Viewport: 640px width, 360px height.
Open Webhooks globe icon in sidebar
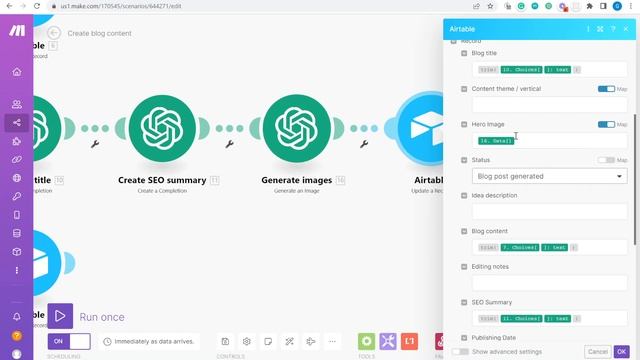tap(17, 178)
